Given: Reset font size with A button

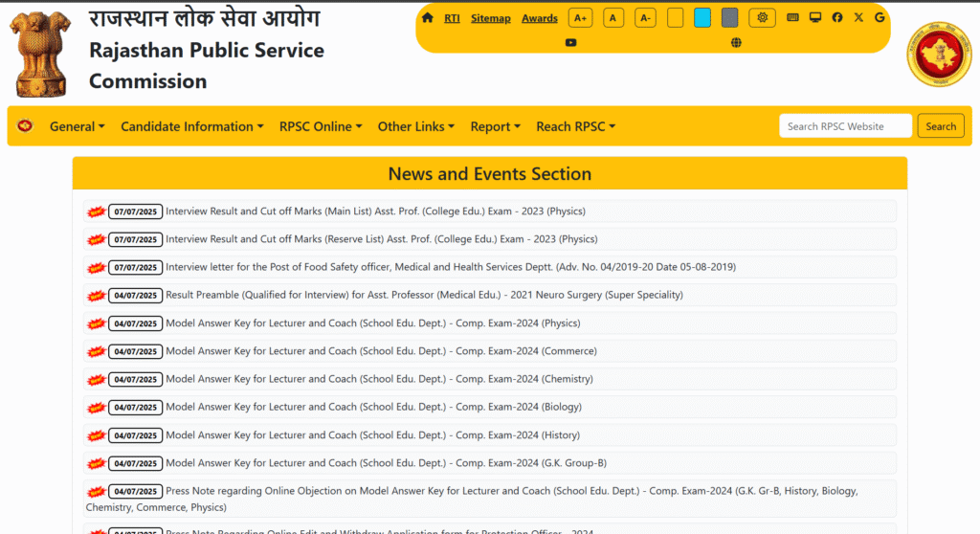Looking at the screenshot, I should tap(613, 18).
